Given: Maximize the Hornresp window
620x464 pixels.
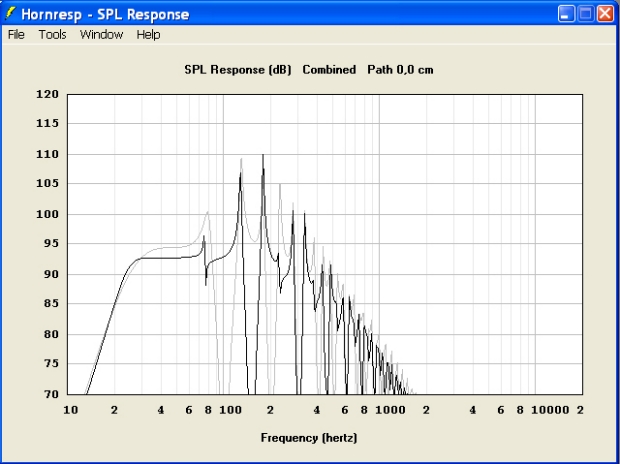Looking at the screenshot, I should [586, 14].
